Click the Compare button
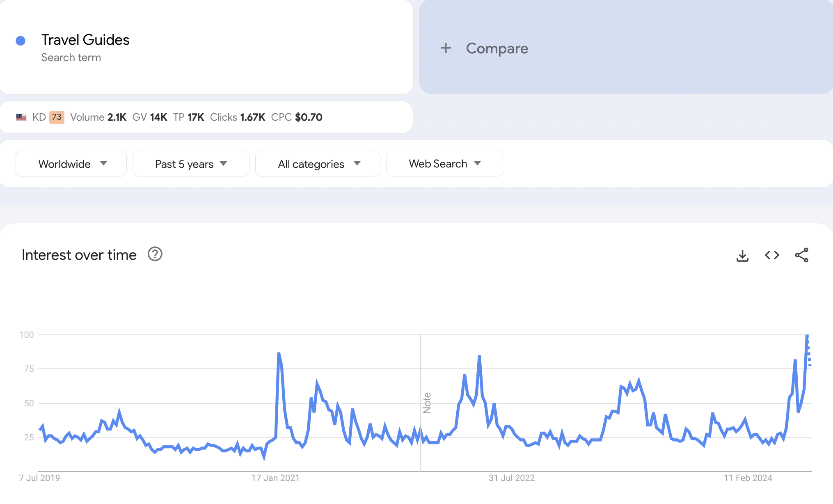This screenshot has height=504, width=833. pos(497,48)
